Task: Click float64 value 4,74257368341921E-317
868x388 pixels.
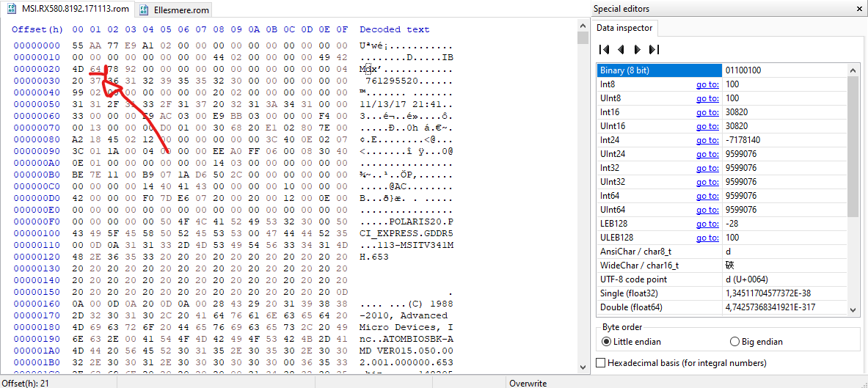Action: point(770,307)
